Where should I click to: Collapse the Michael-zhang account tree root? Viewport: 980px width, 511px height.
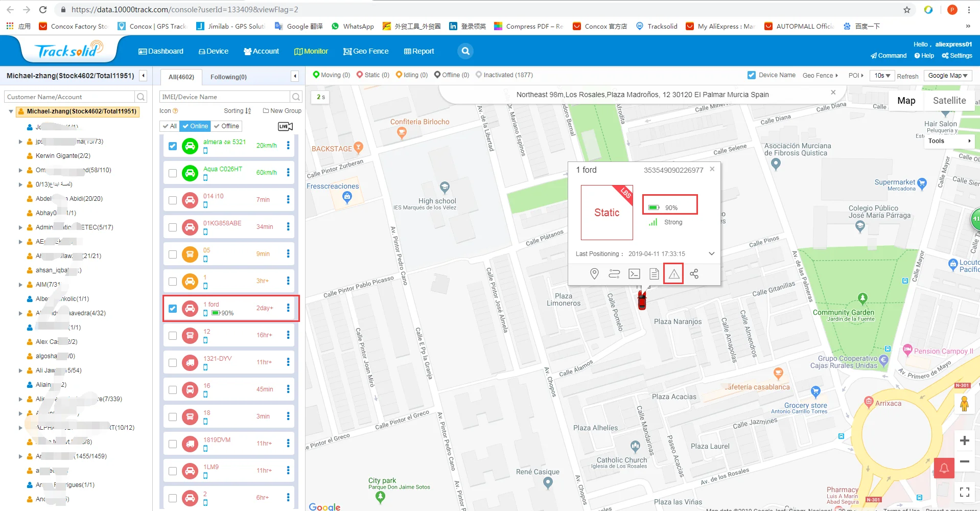[x=11, y=111]
